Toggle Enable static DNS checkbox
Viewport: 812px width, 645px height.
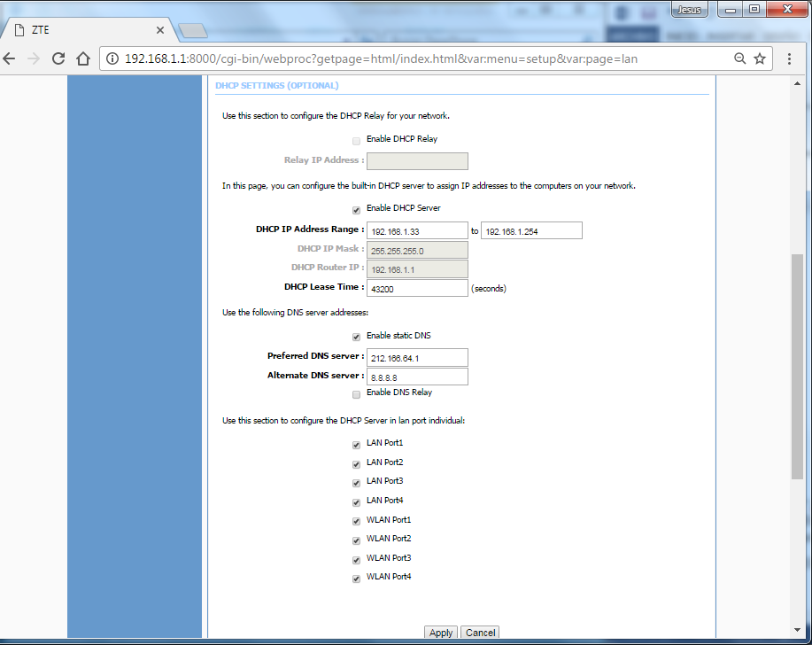point(356,337)
